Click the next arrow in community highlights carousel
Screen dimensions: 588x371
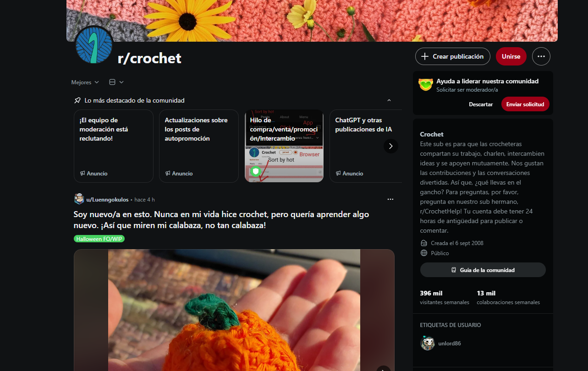click(391, 146)
